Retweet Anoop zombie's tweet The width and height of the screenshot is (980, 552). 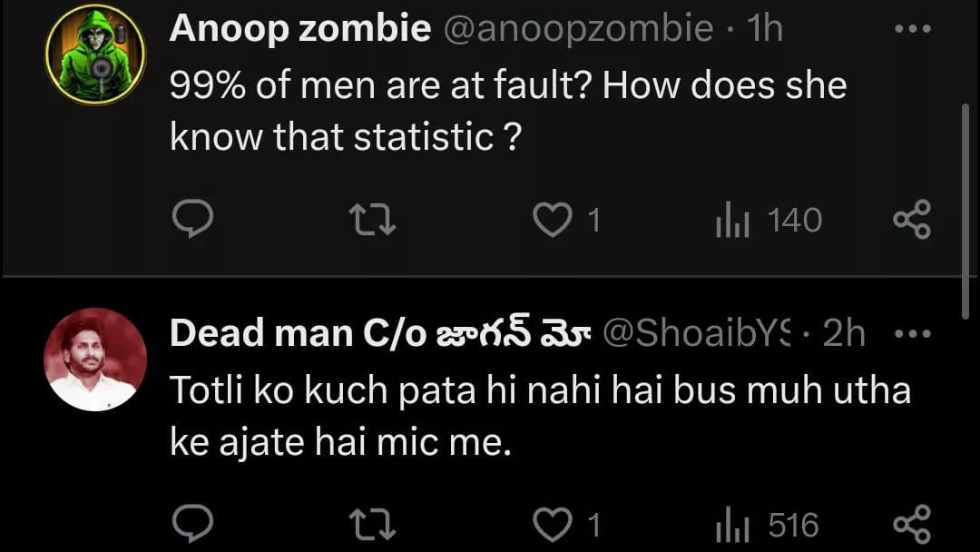372,221
